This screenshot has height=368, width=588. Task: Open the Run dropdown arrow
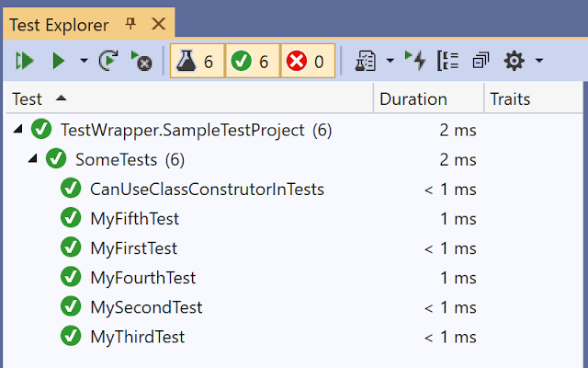pyautogui.click(x=84, y=61)
